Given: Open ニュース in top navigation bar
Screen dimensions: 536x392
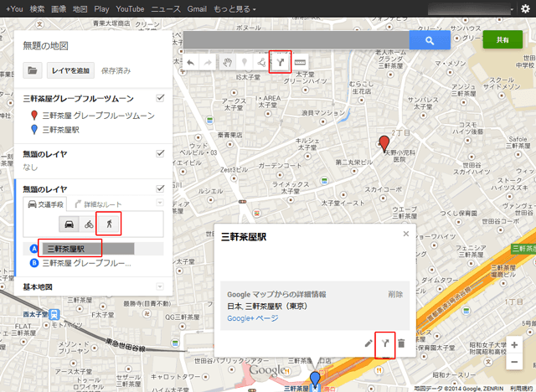Looking at the screenshot, I should tap(166, 9).
